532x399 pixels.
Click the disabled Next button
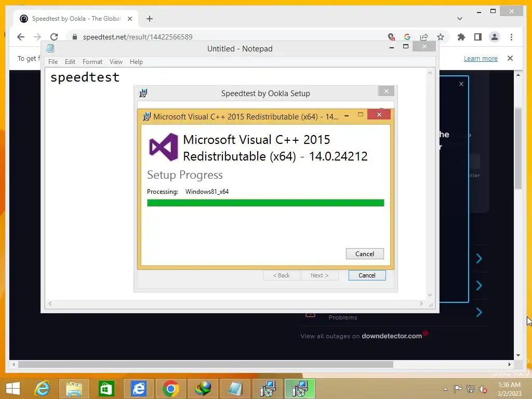pos(320,275)
